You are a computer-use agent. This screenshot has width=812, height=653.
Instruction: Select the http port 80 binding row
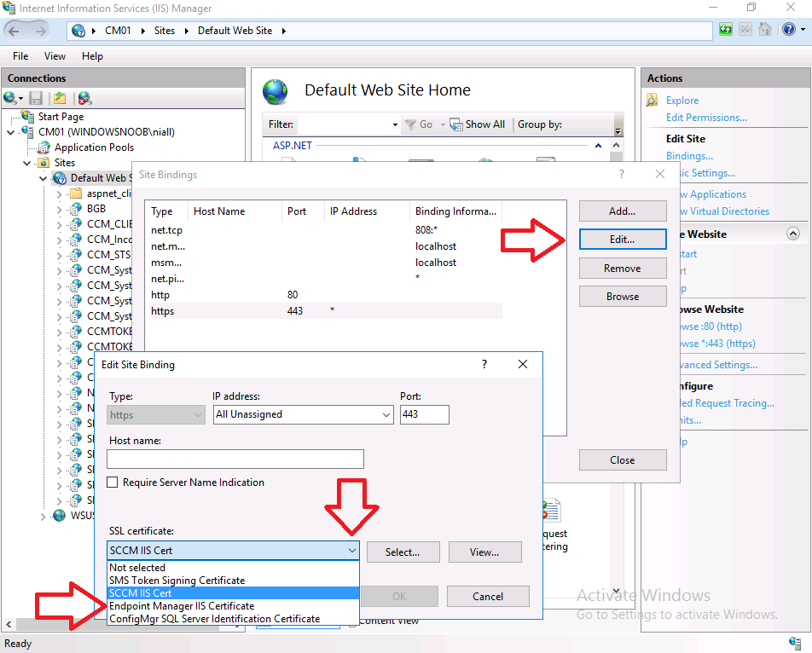pyautogui.click(x=323, y=294)
